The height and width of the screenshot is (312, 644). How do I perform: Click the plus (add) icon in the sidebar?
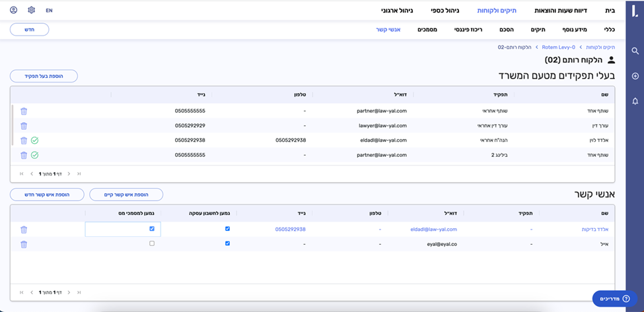click(x=635, y=76)
